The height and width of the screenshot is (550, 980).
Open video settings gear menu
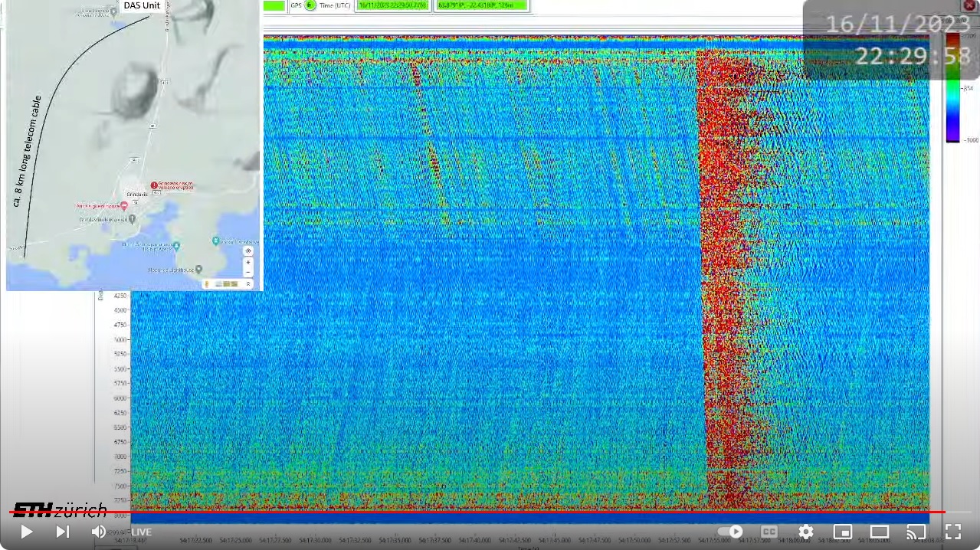click(805, 532)
